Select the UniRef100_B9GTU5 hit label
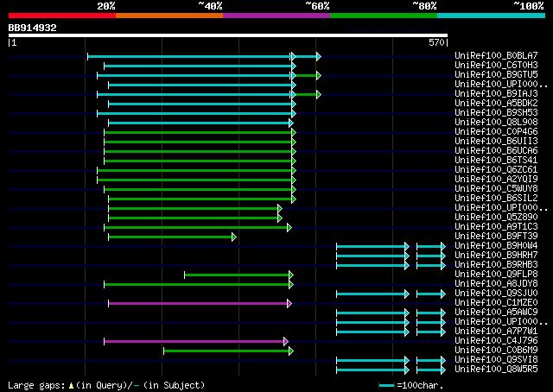 496,74
